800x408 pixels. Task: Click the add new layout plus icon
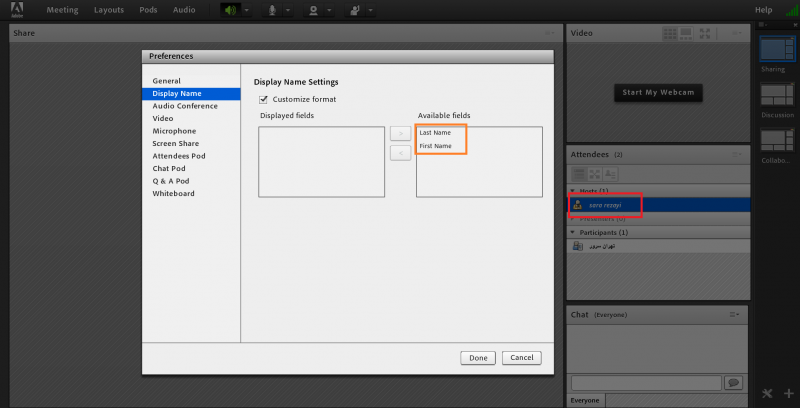788,393
